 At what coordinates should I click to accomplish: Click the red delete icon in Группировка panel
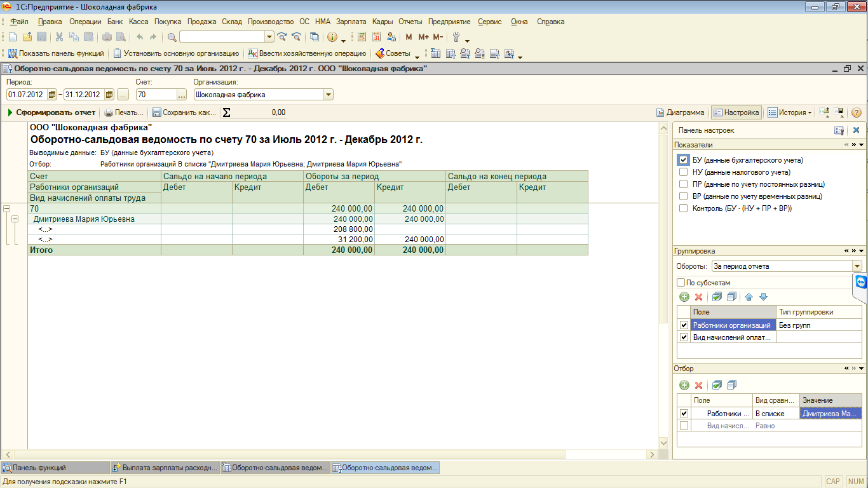point(698,297)
